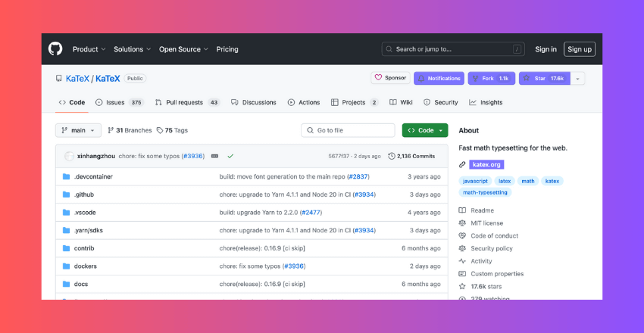The width and height of the screenshot is (644, 333).
Task: Open commit hash 5677f37
Action: point(339,156)
